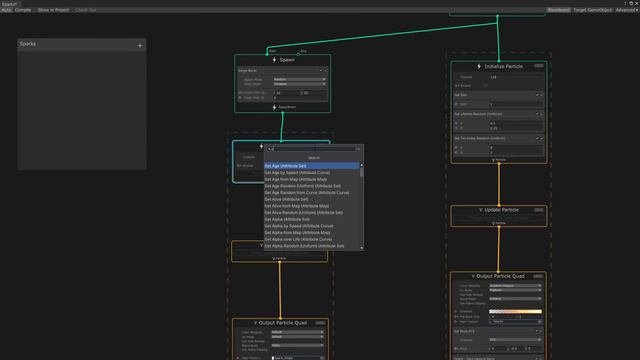Click the Sparks blackboard title
This screenshot has height=360, width=640.
[28, 44]
